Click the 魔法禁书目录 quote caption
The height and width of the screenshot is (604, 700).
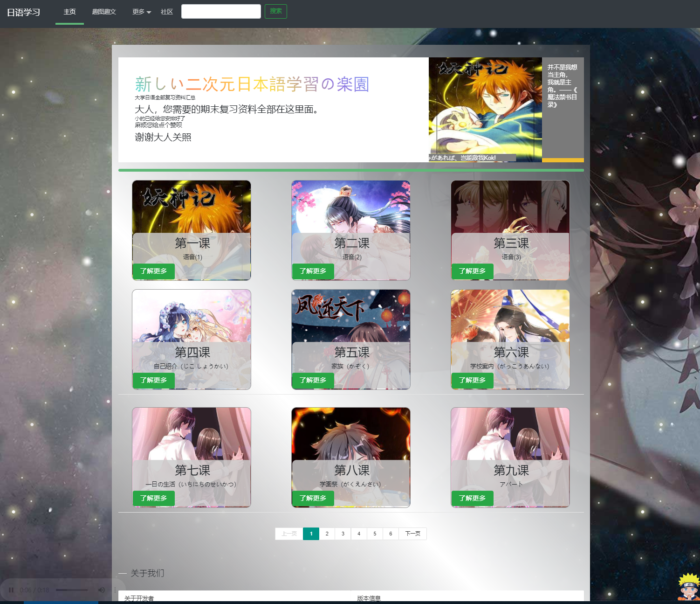(x=563, y=86)
